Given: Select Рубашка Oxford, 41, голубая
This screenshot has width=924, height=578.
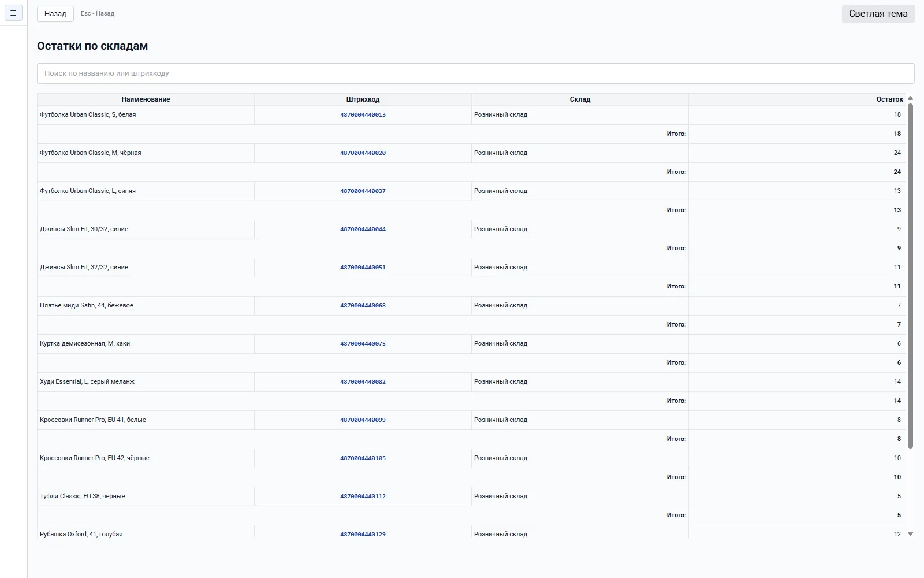Looking at the screenshot, I should [x=81, y=535].
